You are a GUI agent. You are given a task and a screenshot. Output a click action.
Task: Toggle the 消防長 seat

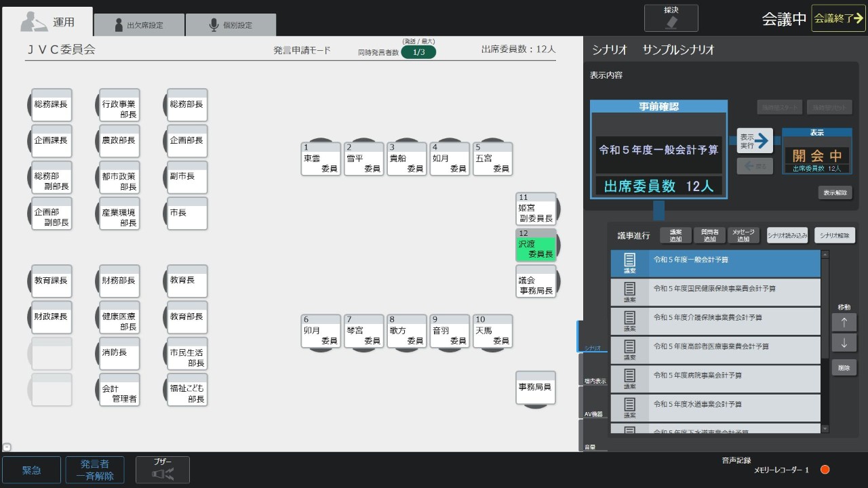[x=119, y=354]
